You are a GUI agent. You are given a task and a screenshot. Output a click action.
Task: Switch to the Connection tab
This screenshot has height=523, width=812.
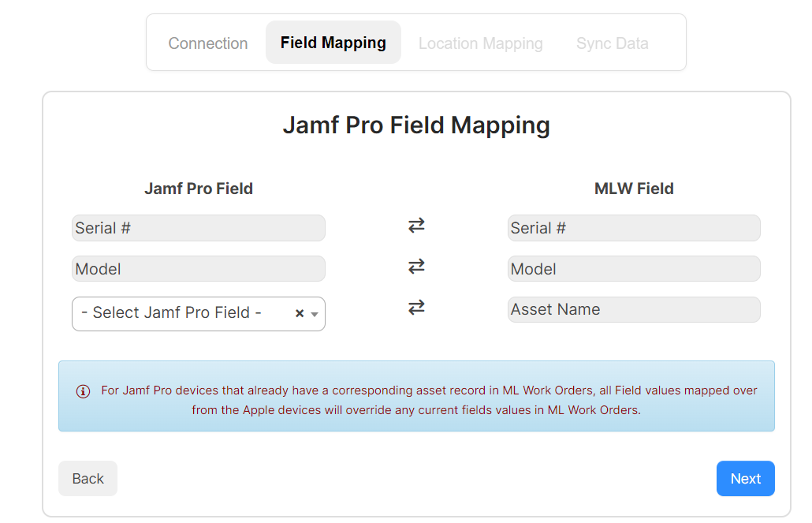click(x=208, y=43)
